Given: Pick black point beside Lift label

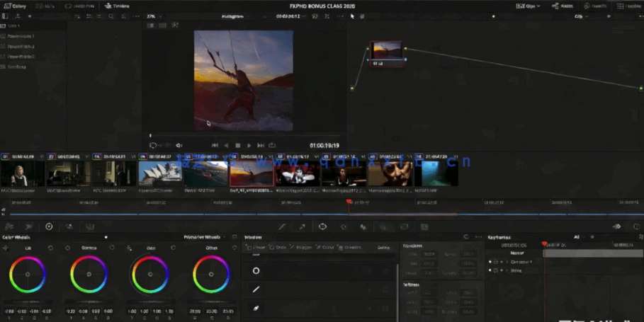Looking at the screenshot, I should 6,248.
